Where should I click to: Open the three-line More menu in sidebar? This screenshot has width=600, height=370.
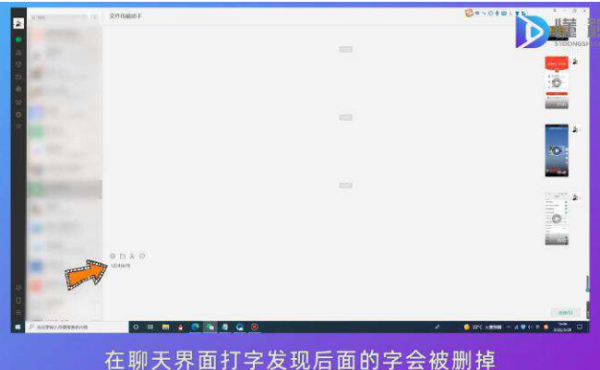18,313
